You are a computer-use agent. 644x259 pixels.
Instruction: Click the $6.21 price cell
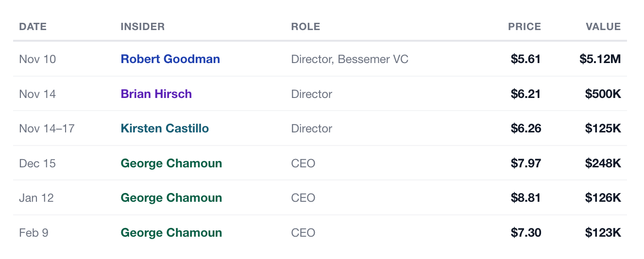coord(525,94)
